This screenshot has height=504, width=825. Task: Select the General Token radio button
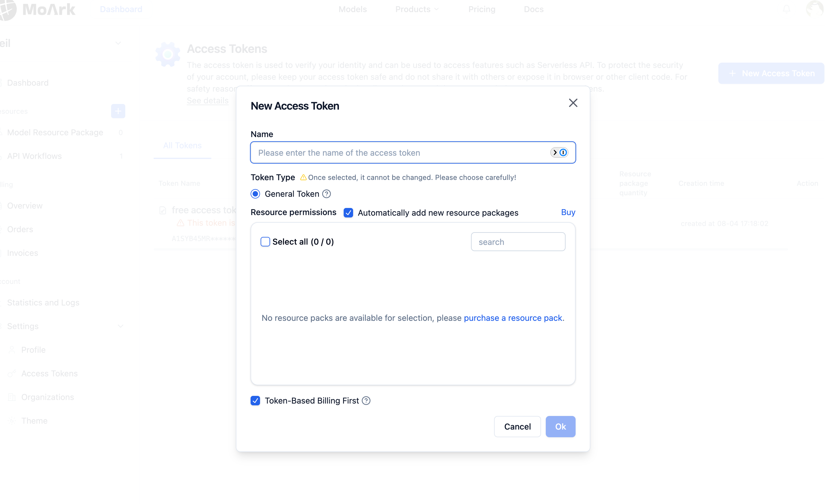click(x=256, y=194)
